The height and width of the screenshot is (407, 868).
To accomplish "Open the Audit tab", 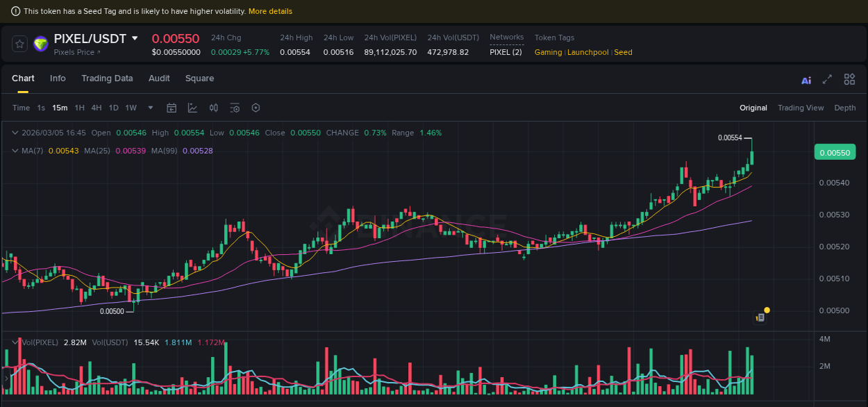I will (159, 78).
